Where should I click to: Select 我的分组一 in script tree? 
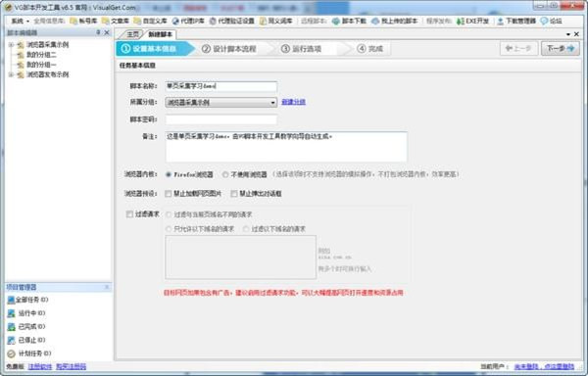(x=41, y=65)
